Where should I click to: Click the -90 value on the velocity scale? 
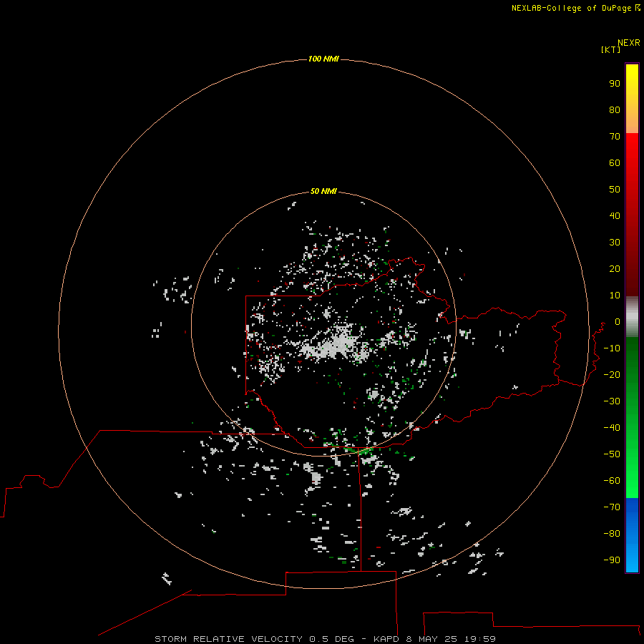[612, 560]
